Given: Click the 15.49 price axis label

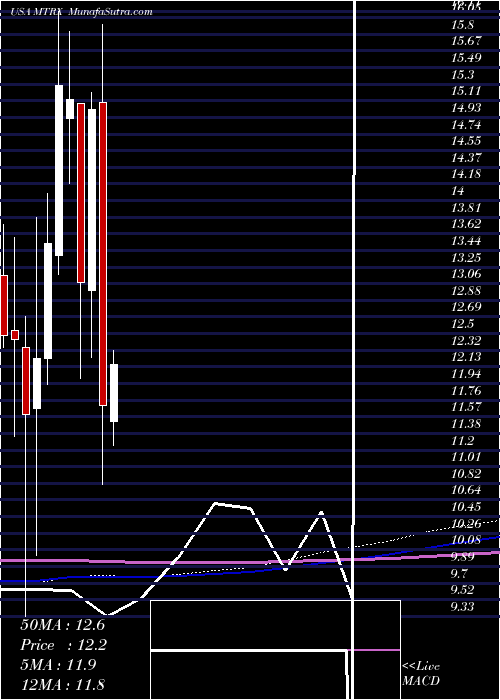Looking at the screenshot, I should (x=466, y=58).
